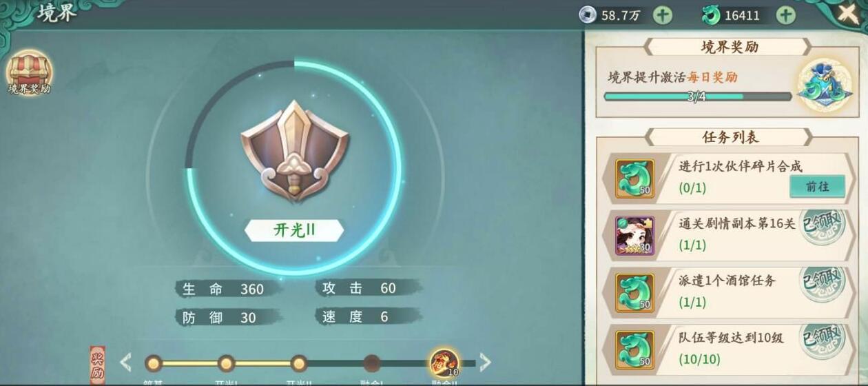Select the first golden realm stage node
The image size is (868, 386).
(154, 363)
